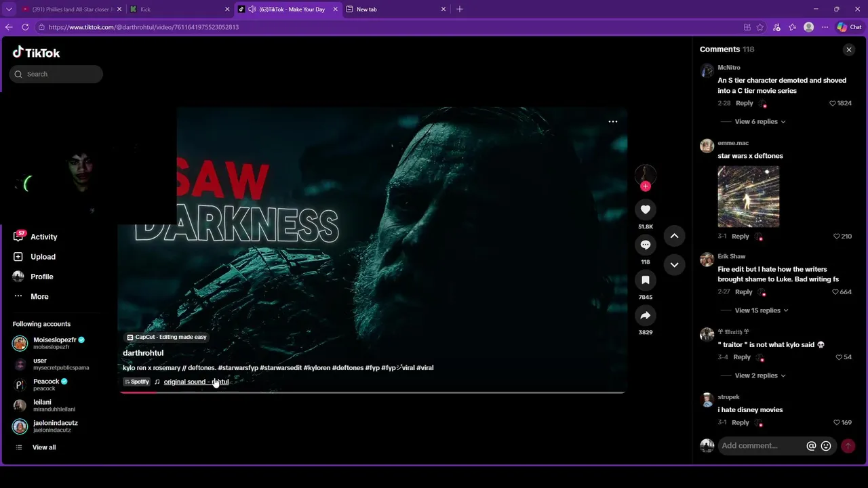Go to previous video with up arrow
Screen dimensions: 868x488
click(x=674, y=236)
